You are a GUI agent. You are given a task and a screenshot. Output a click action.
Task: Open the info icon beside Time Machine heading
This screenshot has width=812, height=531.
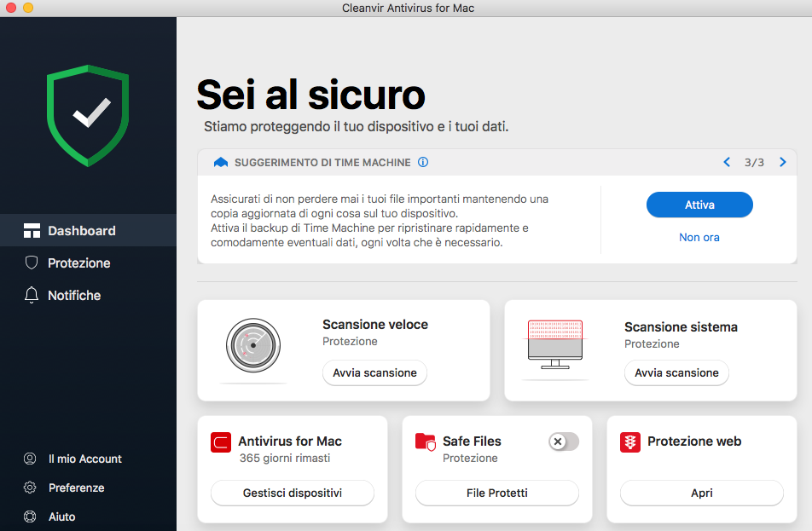pos(423,163)
